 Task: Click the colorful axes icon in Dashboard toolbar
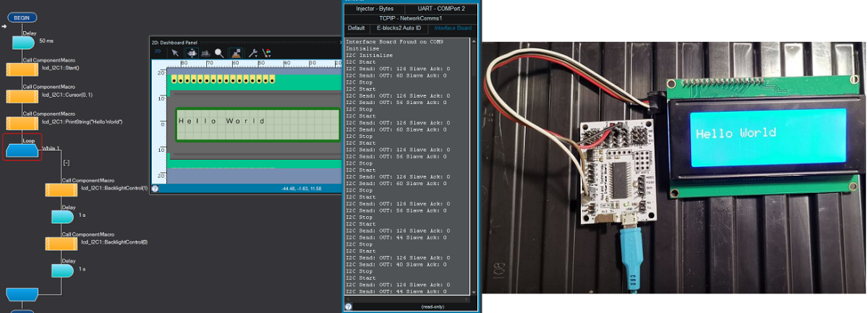point(266,53)
